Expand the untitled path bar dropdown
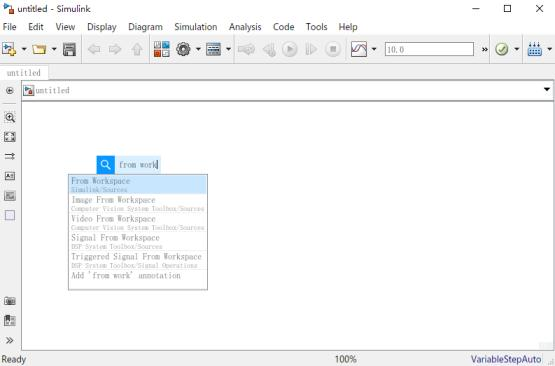 tap(547, 90)
